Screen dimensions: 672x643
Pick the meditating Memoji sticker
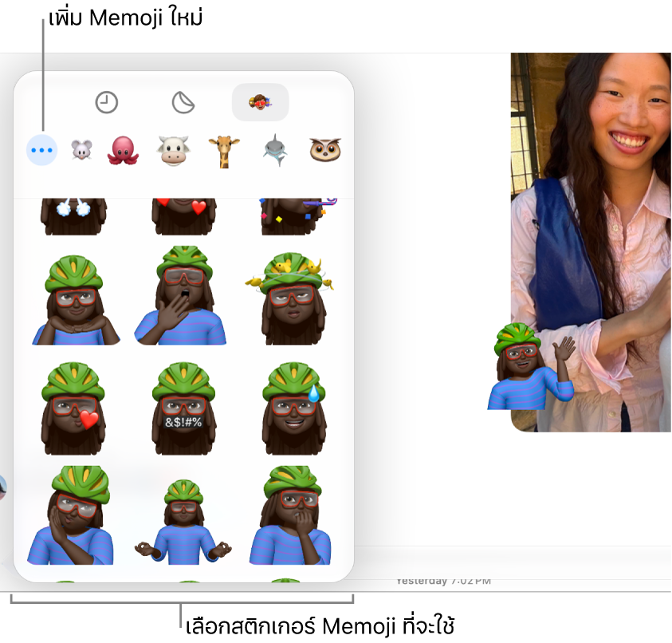(183, 522)
